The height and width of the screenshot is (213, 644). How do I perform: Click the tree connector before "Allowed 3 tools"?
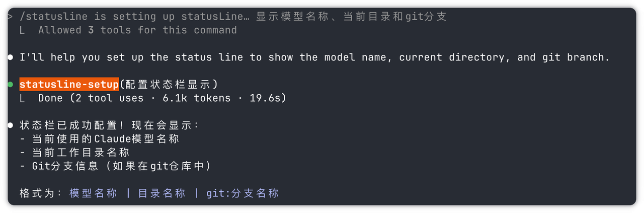click(x=22, y=31)
